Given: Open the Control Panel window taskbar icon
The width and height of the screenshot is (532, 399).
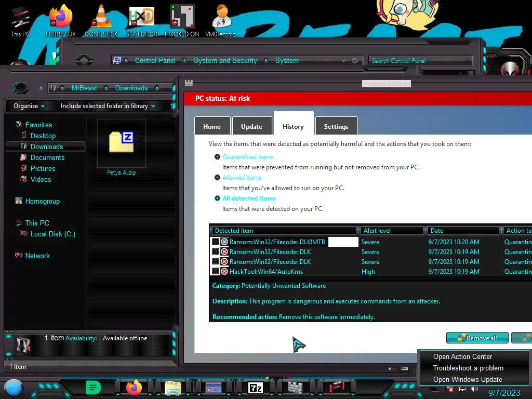Looking at the screenshot, I should click(214, 387).
